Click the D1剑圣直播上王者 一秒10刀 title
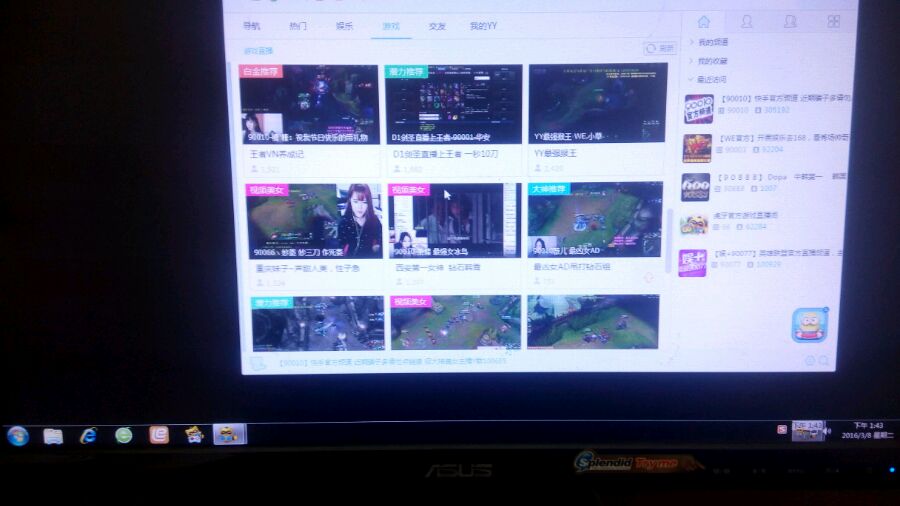Image resolution: width=900 pixels, height=506 pixels. [445, 154]
